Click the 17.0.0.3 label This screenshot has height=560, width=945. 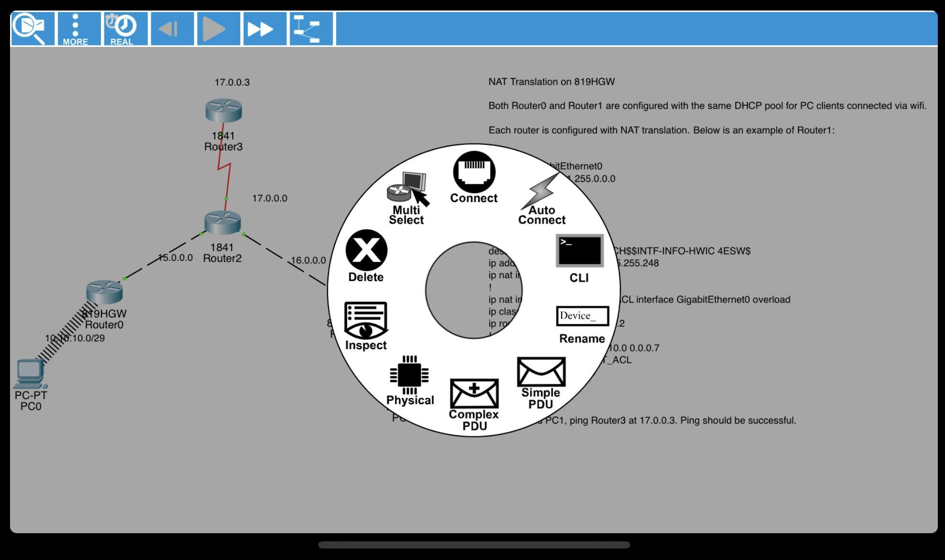click(x=232, y=82)
